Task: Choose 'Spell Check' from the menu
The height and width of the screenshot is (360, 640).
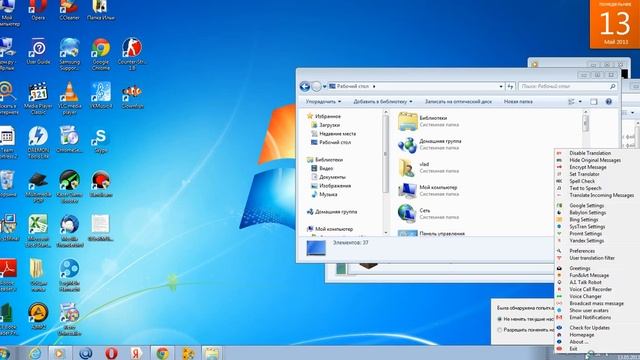Action: coord(582,181)
